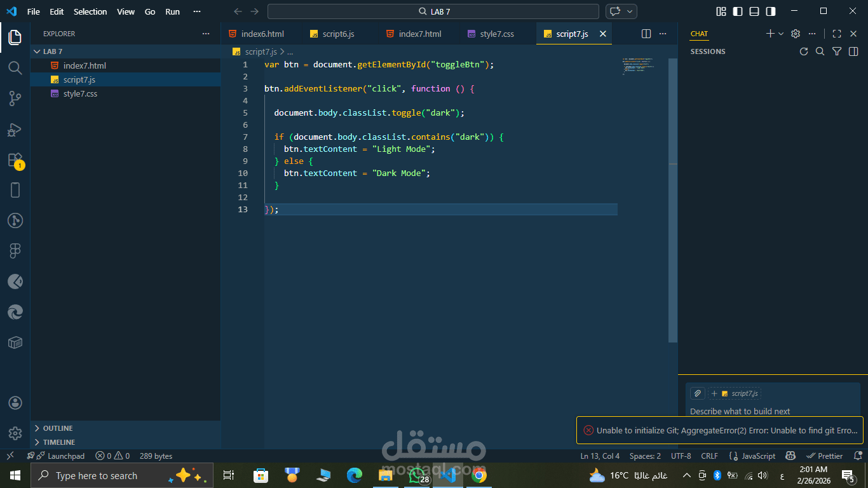Click the Ln 13, Col 4 indicator
Screen dimensions: 868x488
point(600,456)
